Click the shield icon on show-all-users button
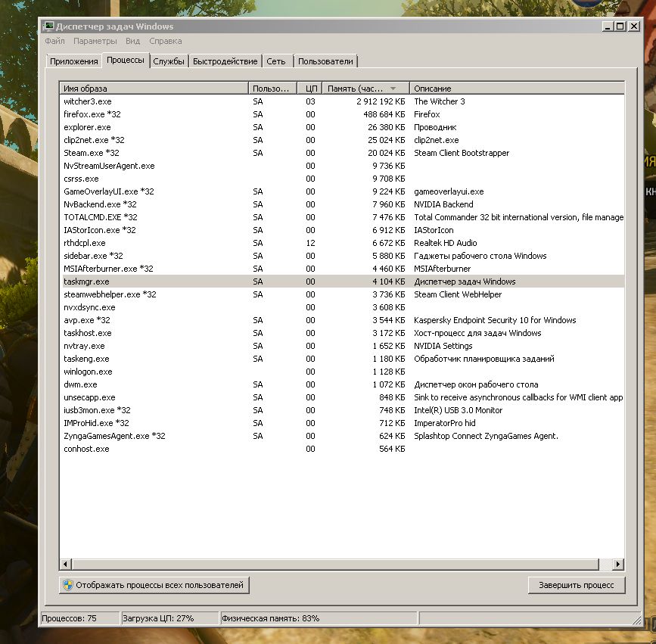 click(68, 584)
